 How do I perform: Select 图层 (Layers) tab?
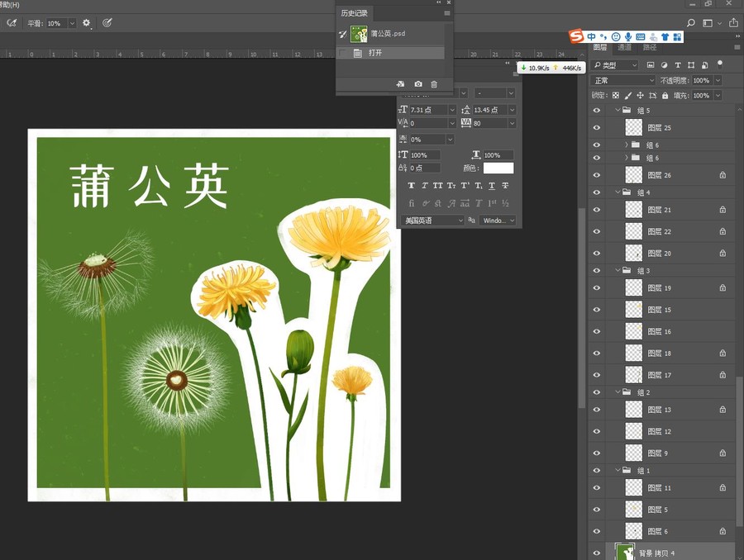click(x=600, y=47)
